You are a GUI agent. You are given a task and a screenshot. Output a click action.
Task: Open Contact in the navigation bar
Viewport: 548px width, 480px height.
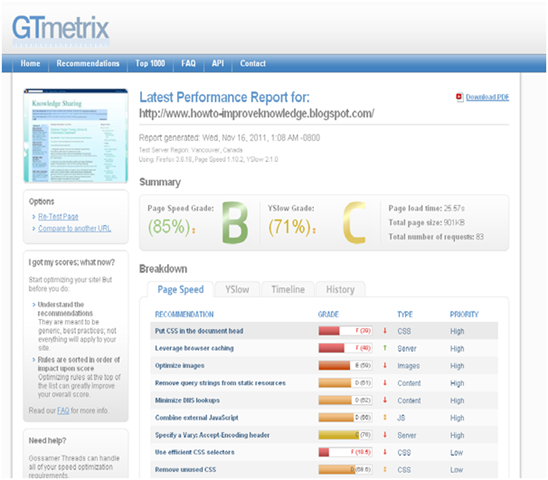pos(253,63)
